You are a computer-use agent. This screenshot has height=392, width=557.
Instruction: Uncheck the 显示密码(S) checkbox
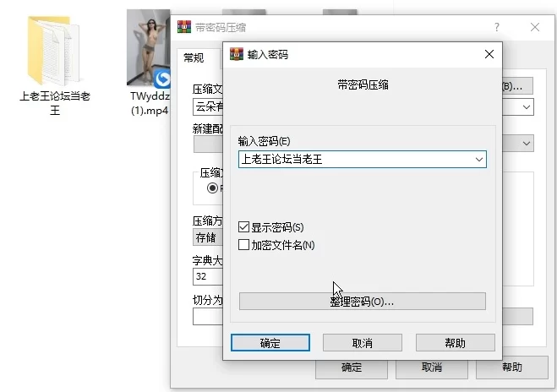[243, 227]
